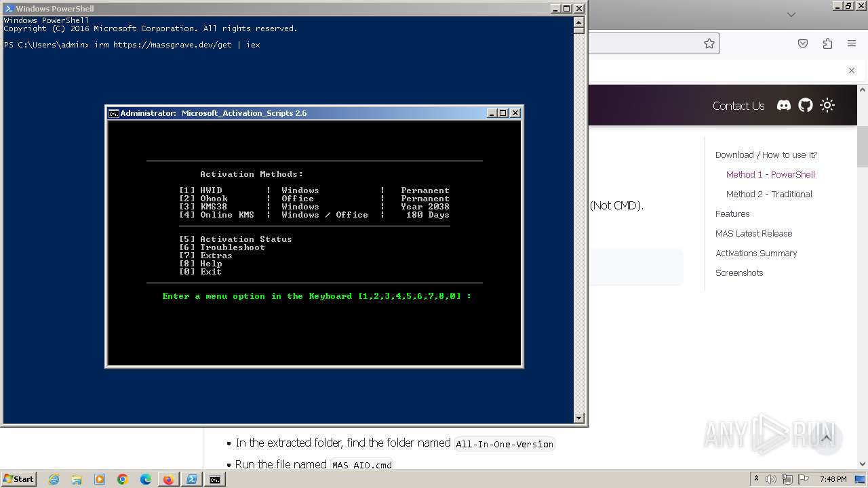Viewport: 868px width, 488px height.
Task: Click the [0] Exit entry
Action: tap(200, 272)
